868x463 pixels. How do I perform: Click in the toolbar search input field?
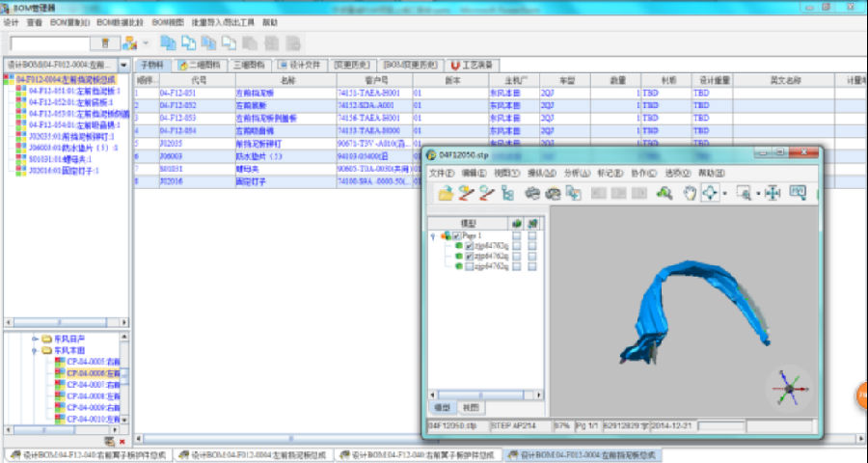pyautogui.click(x=49, y=43)
